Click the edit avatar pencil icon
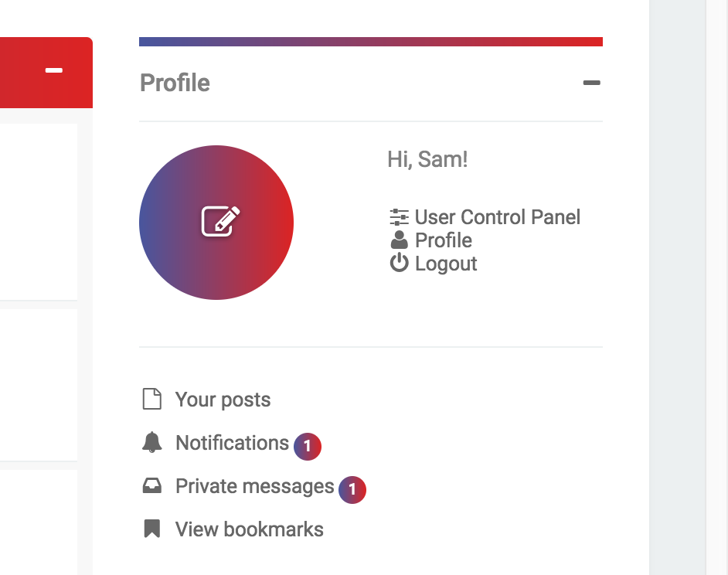This screenshot has width=728, height=575. click(x=220, y=221)
